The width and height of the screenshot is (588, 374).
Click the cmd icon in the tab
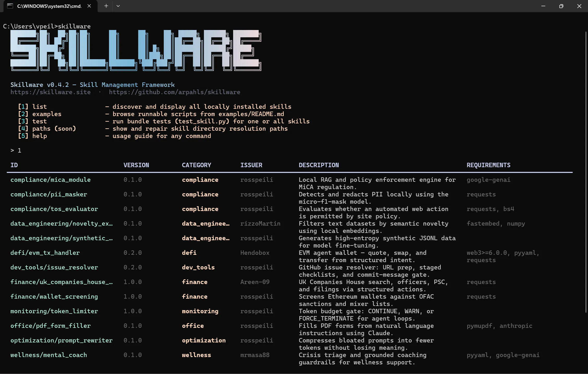10,6
